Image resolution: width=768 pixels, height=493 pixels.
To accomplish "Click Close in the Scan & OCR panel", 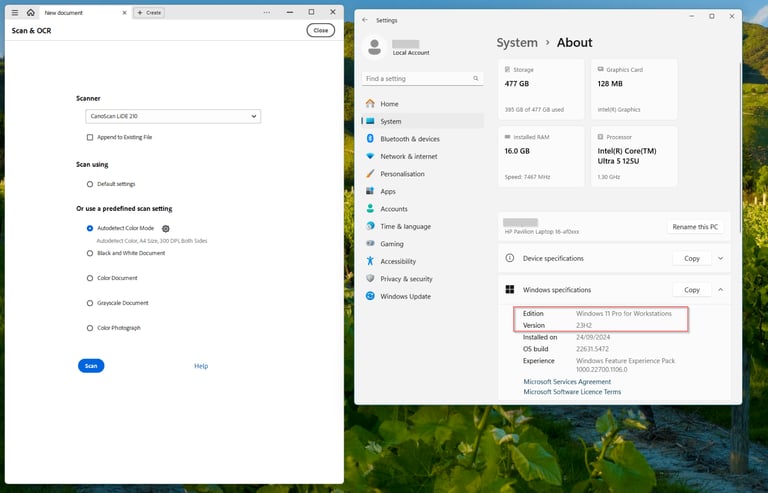I will click(x=321, y=30).
